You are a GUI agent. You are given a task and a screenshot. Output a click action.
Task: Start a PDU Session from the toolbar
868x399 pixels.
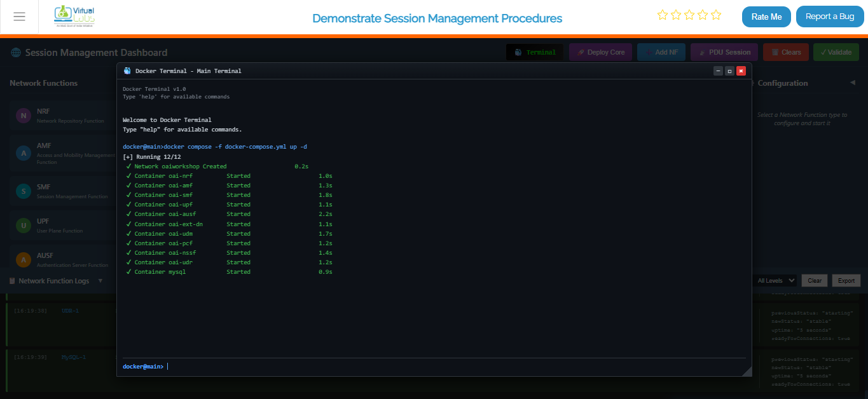(x=724, y=52)
